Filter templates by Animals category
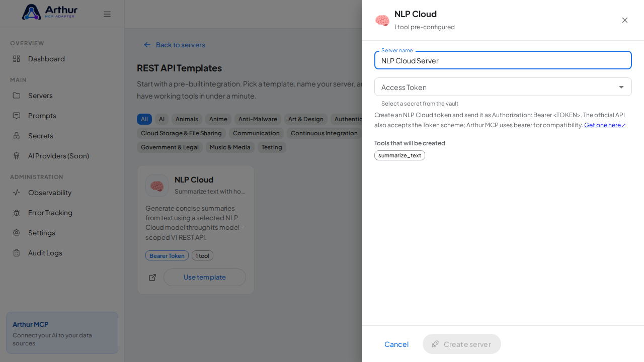Screen dimensions: 644x362 click(x=187, y=119)
